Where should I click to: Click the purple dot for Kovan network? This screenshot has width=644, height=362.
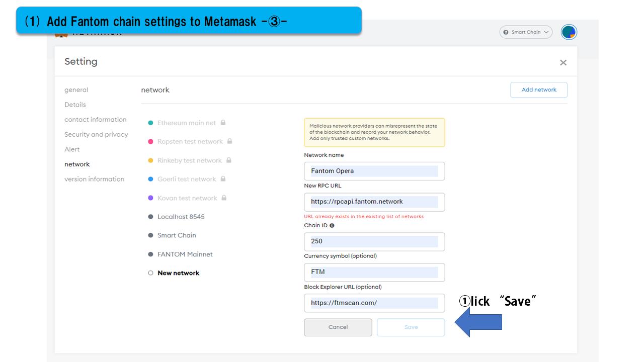(150, 198)
